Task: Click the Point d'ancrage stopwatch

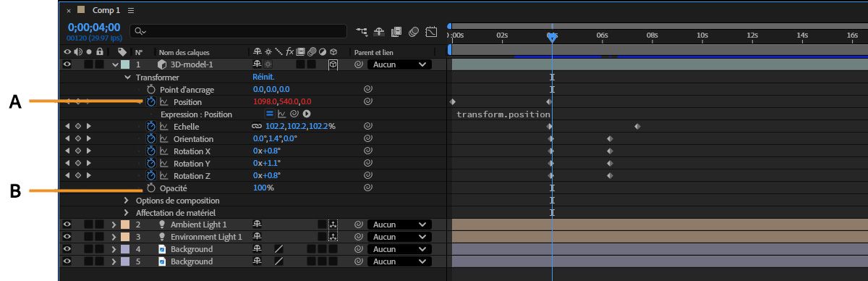Action: coord(151,90)
